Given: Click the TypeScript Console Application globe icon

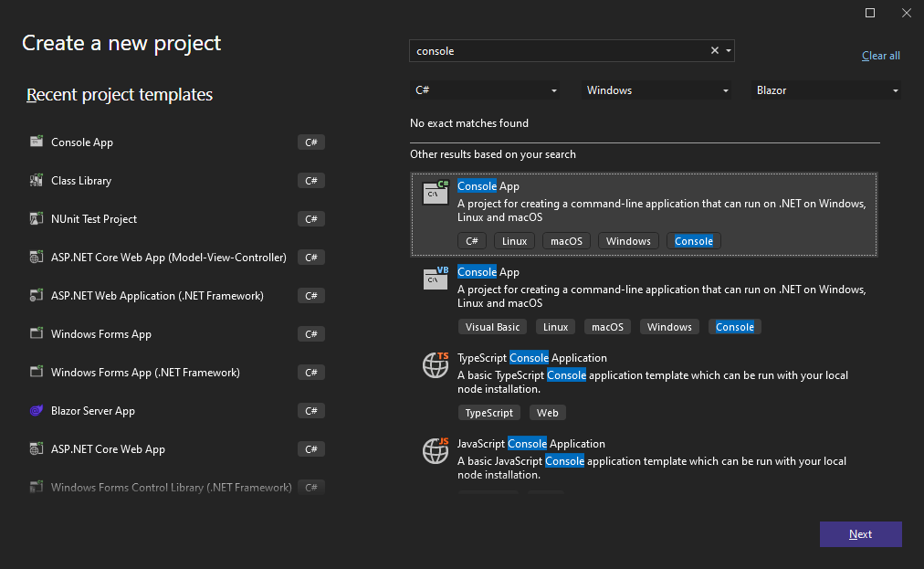Looking at the screenshot, I should point(435,364).
